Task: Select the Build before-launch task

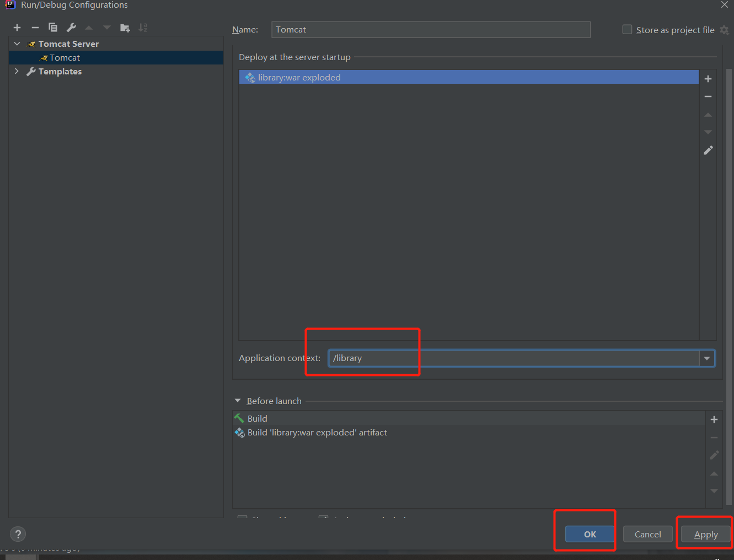Action: 469,418
